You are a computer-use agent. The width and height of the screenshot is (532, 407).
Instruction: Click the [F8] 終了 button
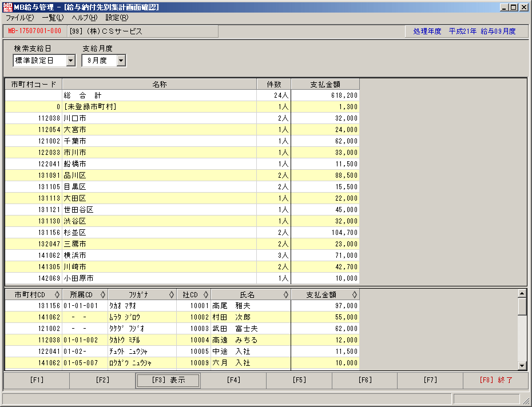[x=496, y=380]
